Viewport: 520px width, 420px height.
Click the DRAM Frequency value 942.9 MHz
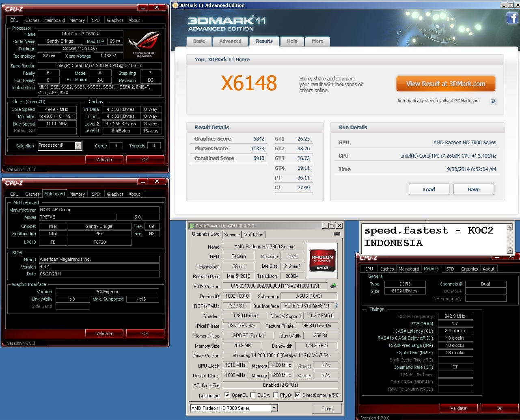(x=455, y=316)
